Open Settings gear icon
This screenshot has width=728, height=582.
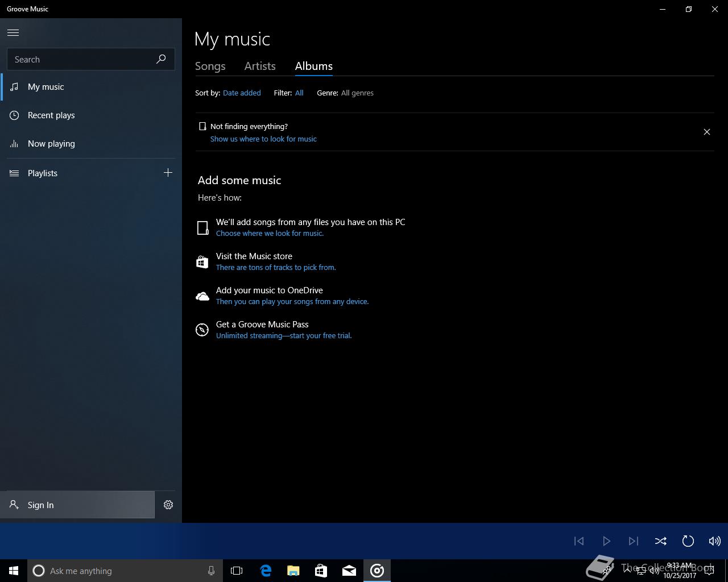tap(168, 505)
